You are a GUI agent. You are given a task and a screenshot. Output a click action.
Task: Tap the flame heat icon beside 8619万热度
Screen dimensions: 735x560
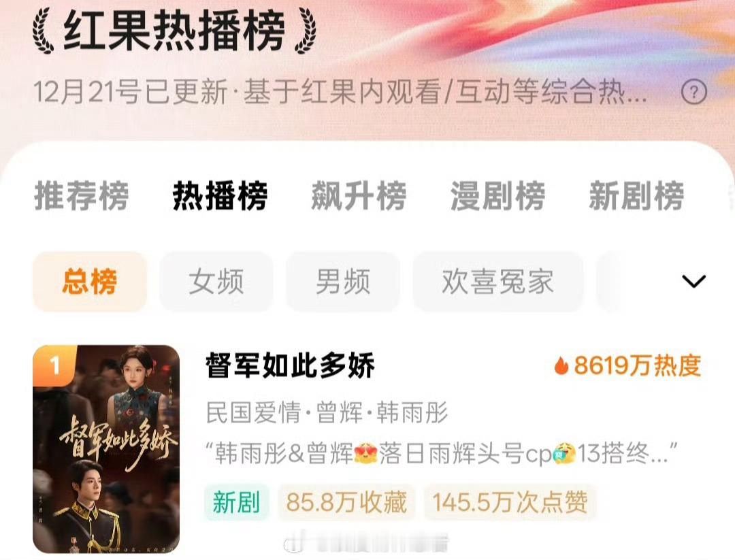coord(561,365)
